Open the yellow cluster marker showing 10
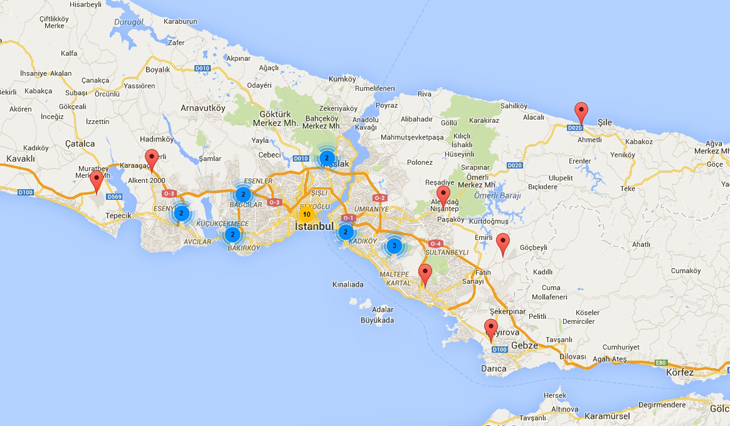This screenshot has height=426, width=730. (x=306, y=214)
